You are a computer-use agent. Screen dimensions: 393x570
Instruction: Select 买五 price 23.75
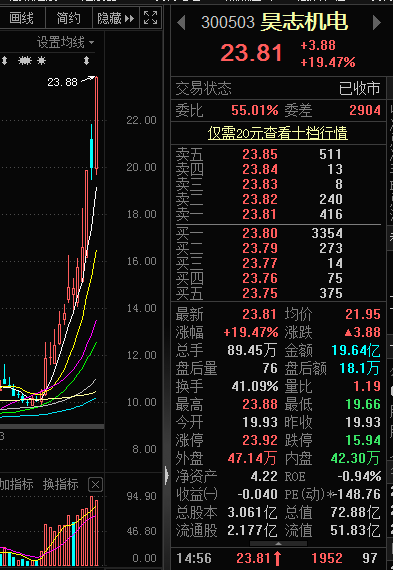[x=260, y=293]
